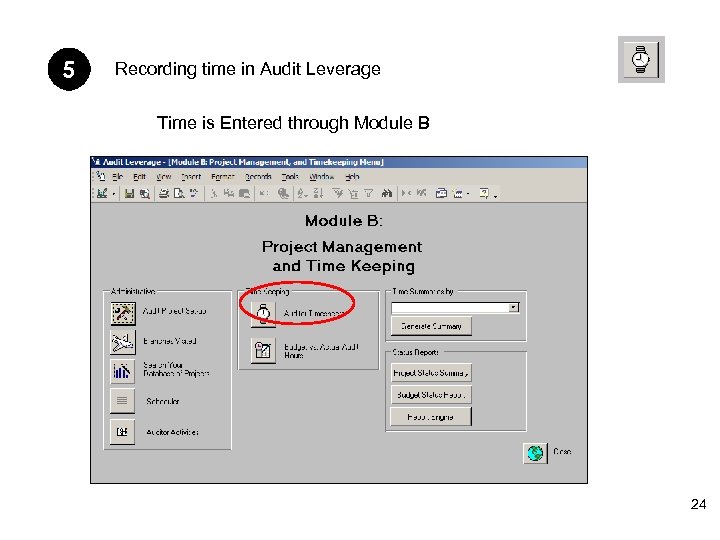Click the Insert Hyperlink globe toolbar icon

pos(283,193)
